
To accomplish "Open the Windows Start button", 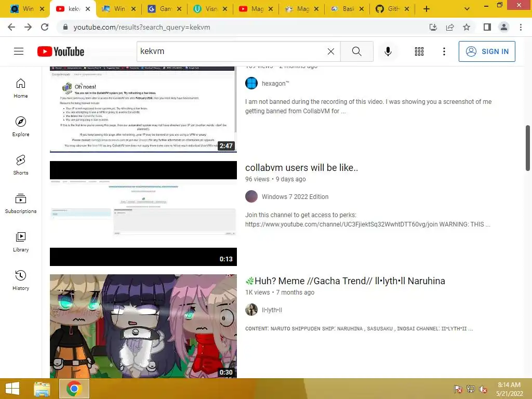I will (12, 389).
